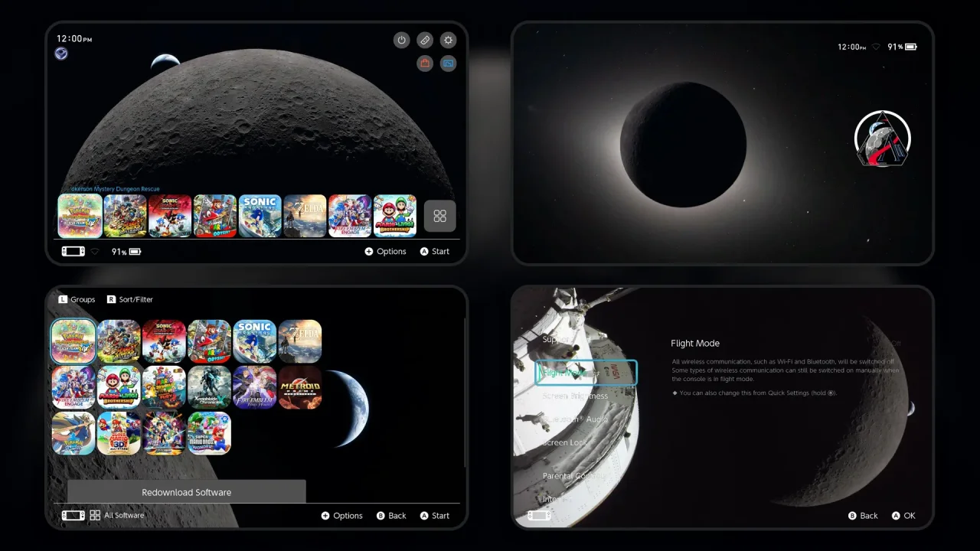
Task: Click the console icon on the home footer
Action: [73, 251]
